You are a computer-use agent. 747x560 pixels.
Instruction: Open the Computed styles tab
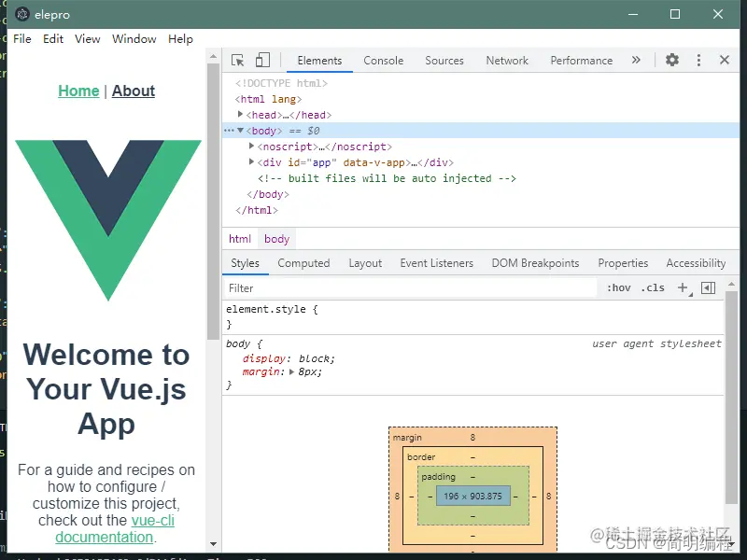(303, 263)
